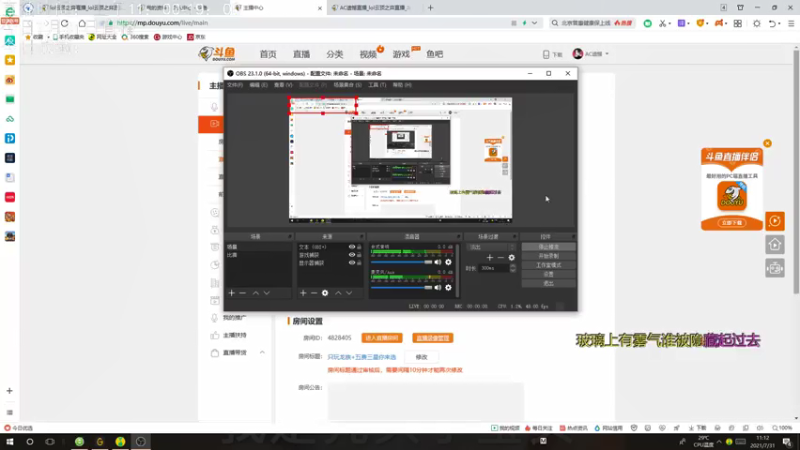The image size is (800, 450).
Task: Open 分类 in Douyu top navigation
Action: [335, 54]
